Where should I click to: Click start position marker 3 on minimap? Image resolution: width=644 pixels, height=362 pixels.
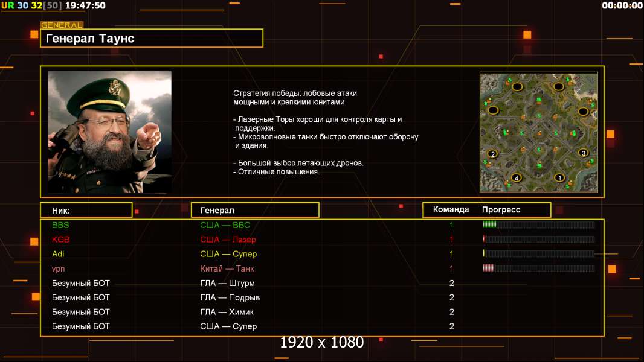tap(583, 153)
